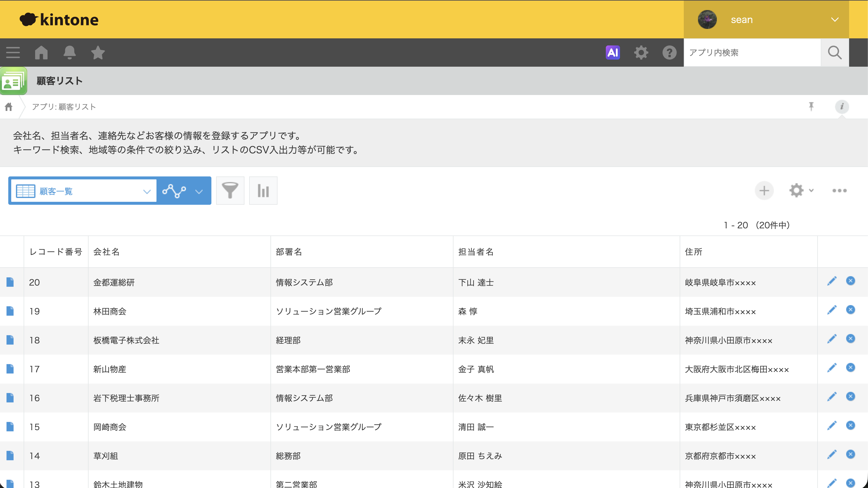Delete record 20 金都運総研
Screen dimensions: 868x488
[851, 281]
